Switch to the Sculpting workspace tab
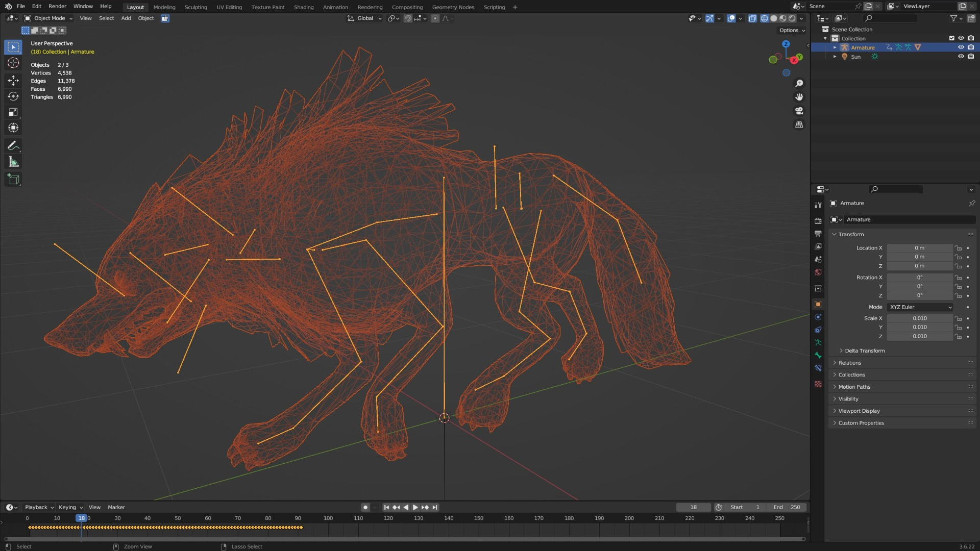This screenshot has width=980, height=551. point(196,7)
